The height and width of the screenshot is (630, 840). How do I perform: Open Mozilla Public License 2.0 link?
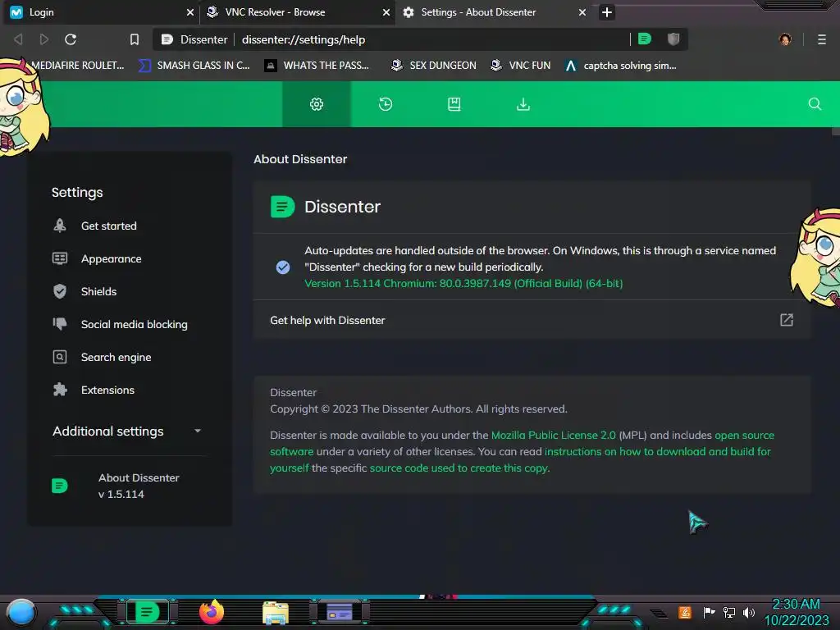[x=554, y=435]
